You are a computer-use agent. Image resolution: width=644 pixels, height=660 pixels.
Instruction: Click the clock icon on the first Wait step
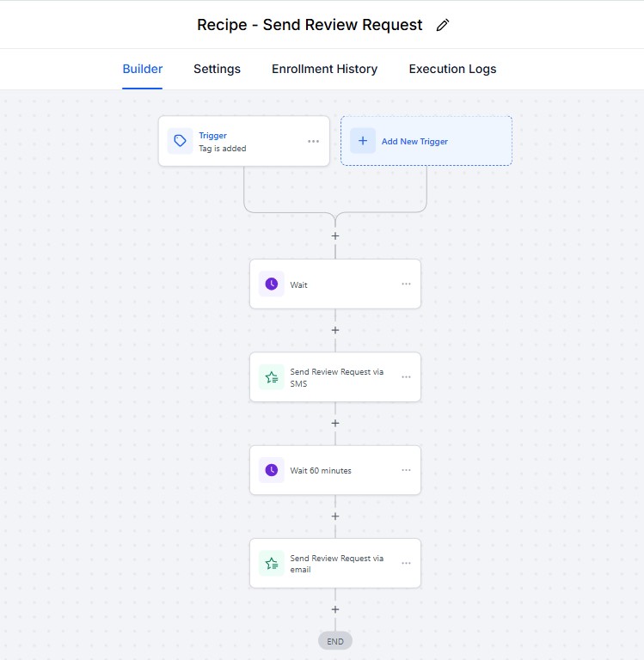[272, 284]
